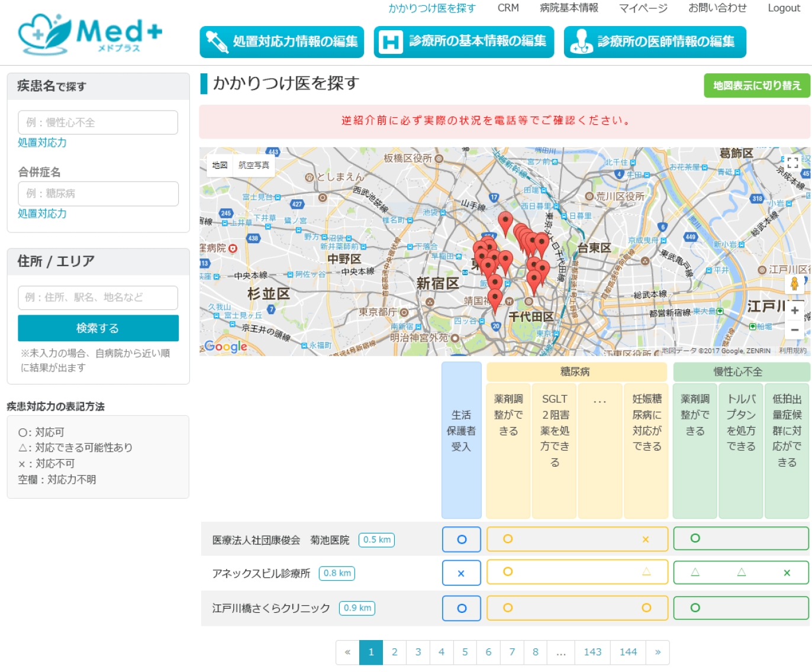Click the 0.8 km distance badge
Viewport: 812px width, 672px height.
[337, 573]
